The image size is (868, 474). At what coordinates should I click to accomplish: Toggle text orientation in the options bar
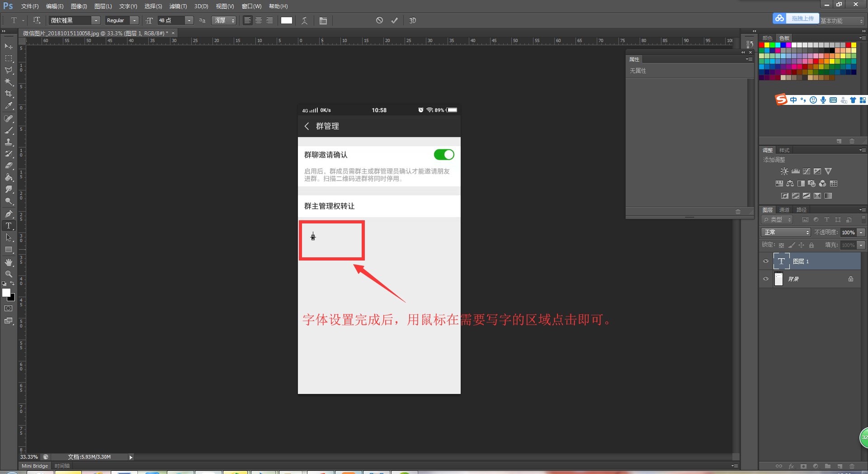(36, 20)
